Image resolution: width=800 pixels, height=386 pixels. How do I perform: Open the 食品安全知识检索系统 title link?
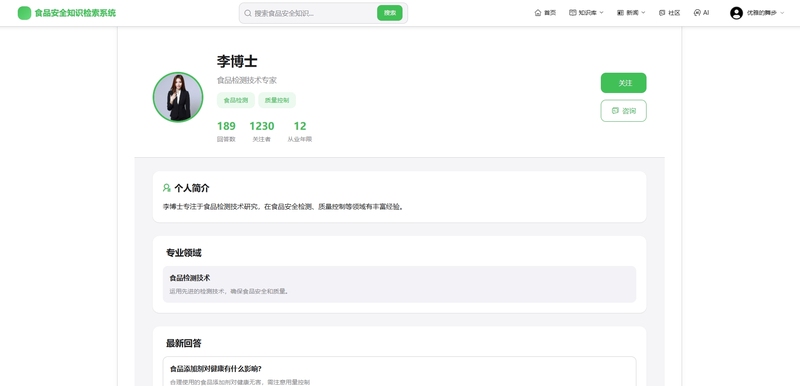coord(75,13)
